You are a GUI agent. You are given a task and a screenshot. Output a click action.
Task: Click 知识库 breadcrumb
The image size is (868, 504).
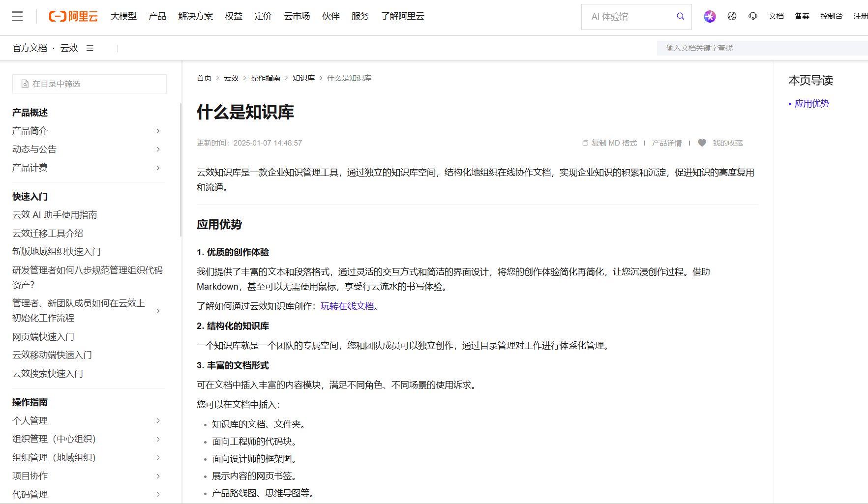tap(303, 78)
